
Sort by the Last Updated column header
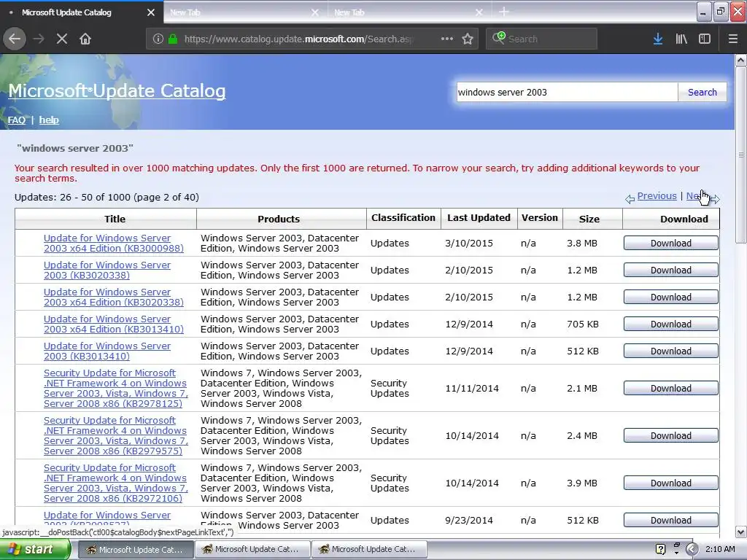click(x=479, y=218)
